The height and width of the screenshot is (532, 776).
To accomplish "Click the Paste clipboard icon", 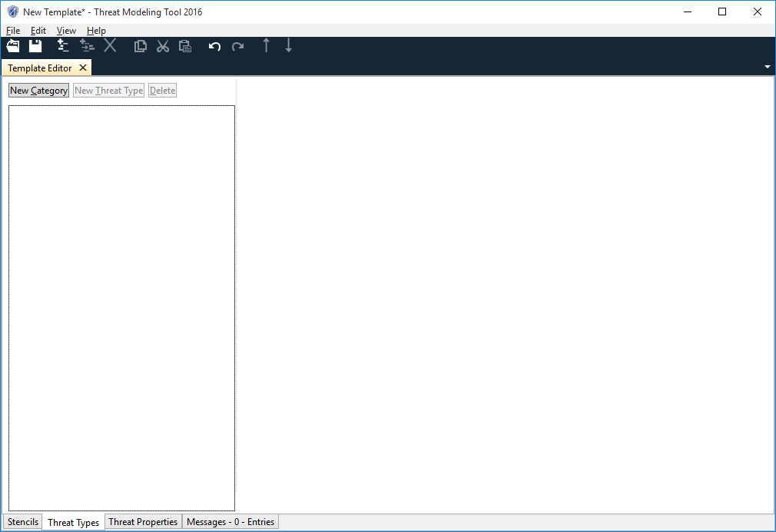I will point(184,46).
